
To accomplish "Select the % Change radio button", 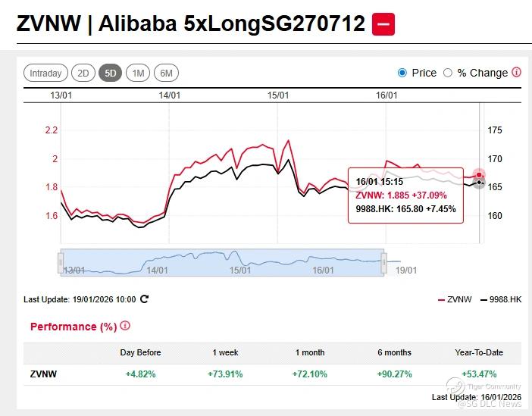I will click(447, 73).
